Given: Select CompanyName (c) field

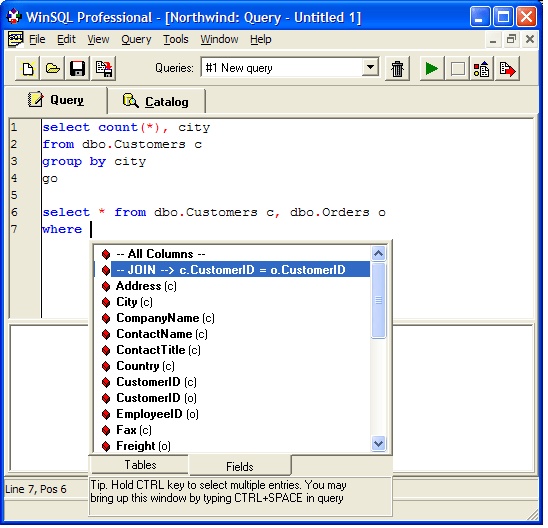Looking at the screenshot, I should (x=232, y=318).
